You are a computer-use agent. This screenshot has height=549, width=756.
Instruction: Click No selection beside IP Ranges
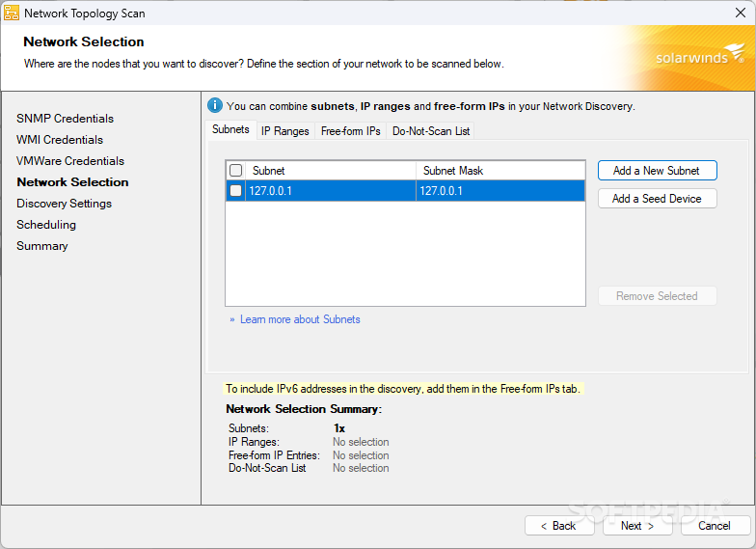[x=361, y=442]
